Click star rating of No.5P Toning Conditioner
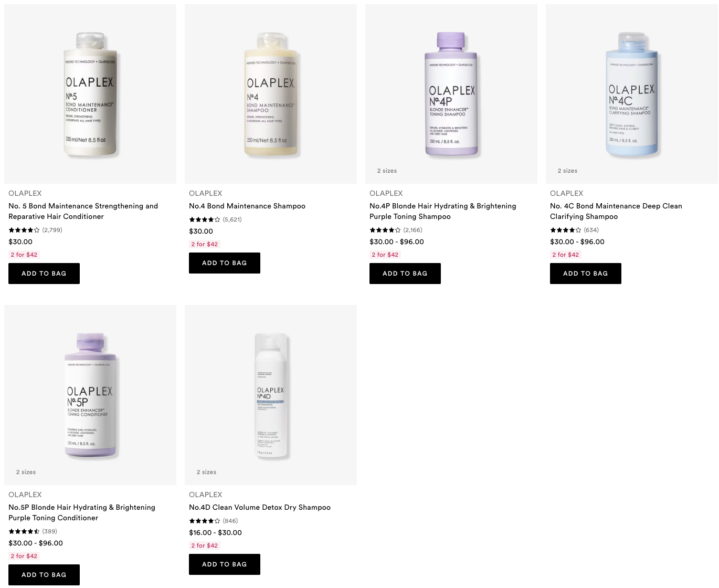Viewport: 719px width, 588px height. point(24,531)
